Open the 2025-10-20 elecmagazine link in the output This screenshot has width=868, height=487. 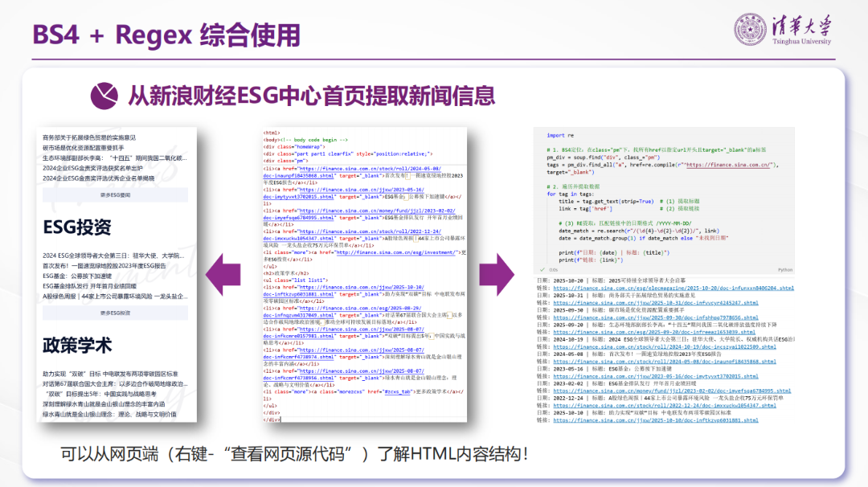674,289
